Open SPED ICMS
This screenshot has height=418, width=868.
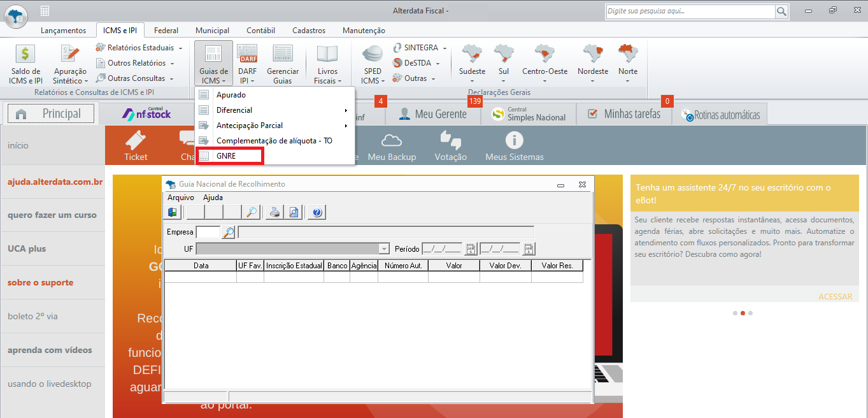pyautogui.click(x=373, y=64)
